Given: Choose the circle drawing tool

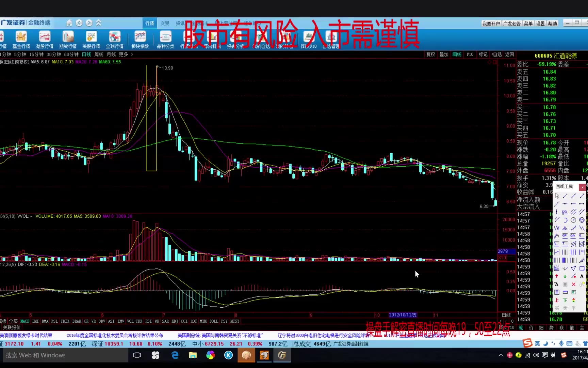Looking at the screenshot, I should 573,220.
